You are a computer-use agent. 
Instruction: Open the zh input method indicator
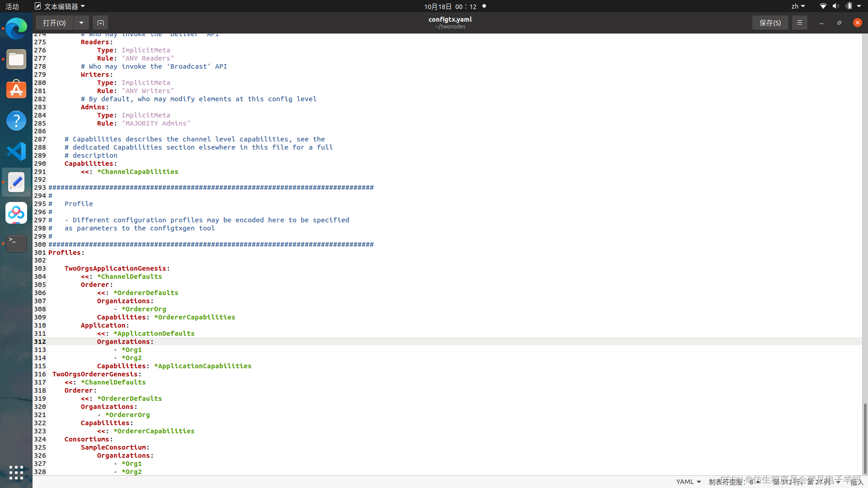pyautogui.click(x=797, y=6)
